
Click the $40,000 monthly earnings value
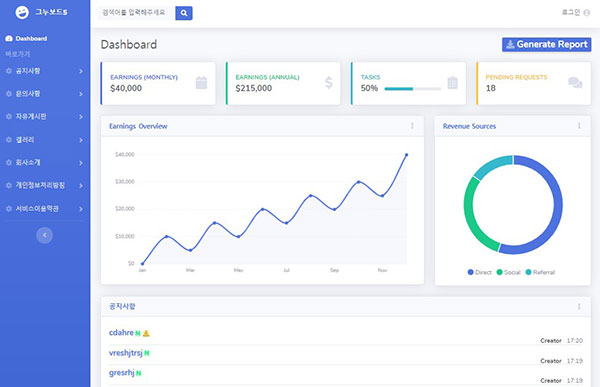(x=126, y=88)
